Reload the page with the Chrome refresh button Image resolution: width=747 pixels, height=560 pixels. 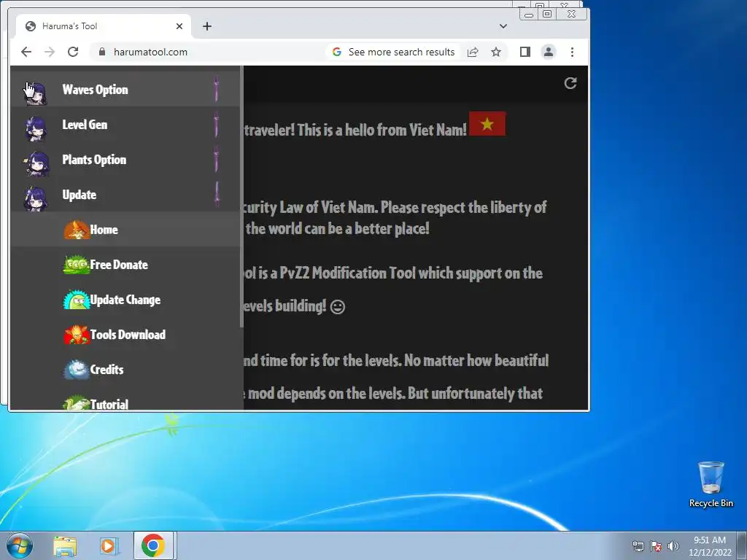(x=73, y=52)
